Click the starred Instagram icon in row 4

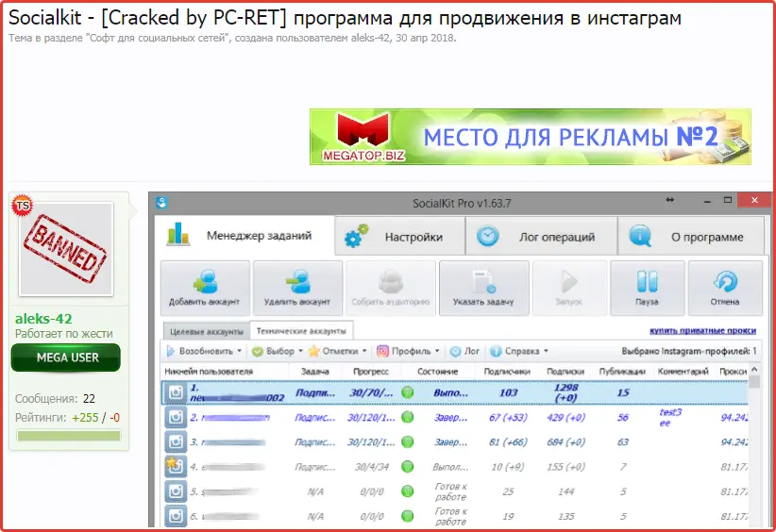pyautogui.click(x=176, y=466)
